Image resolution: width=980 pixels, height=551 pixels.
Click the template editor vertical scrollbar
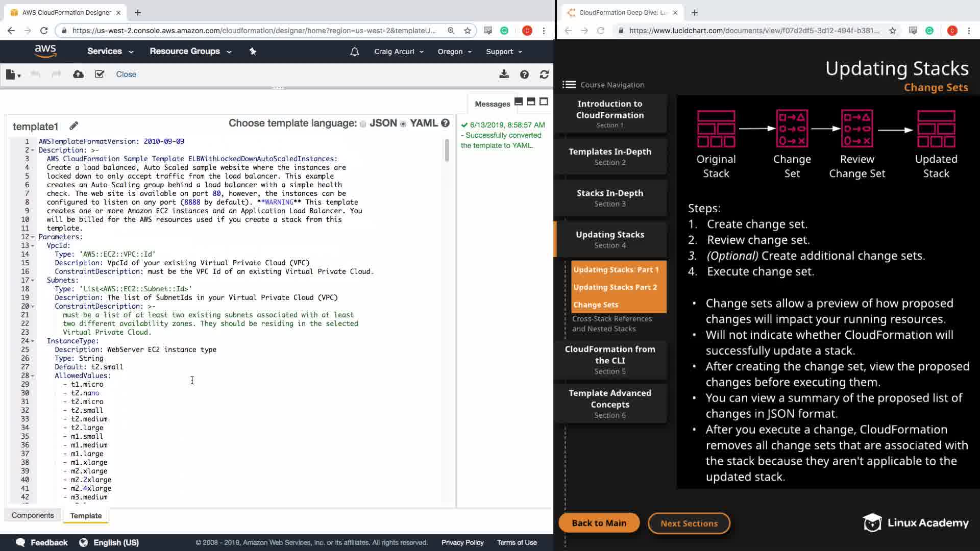[447, 151]
